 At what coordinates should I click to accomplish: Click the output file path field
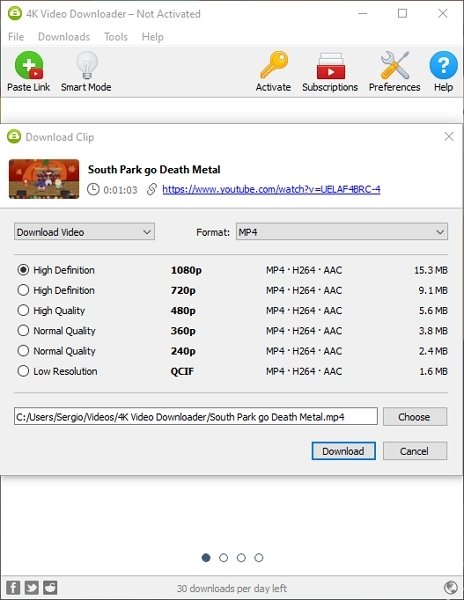(196, 416)
